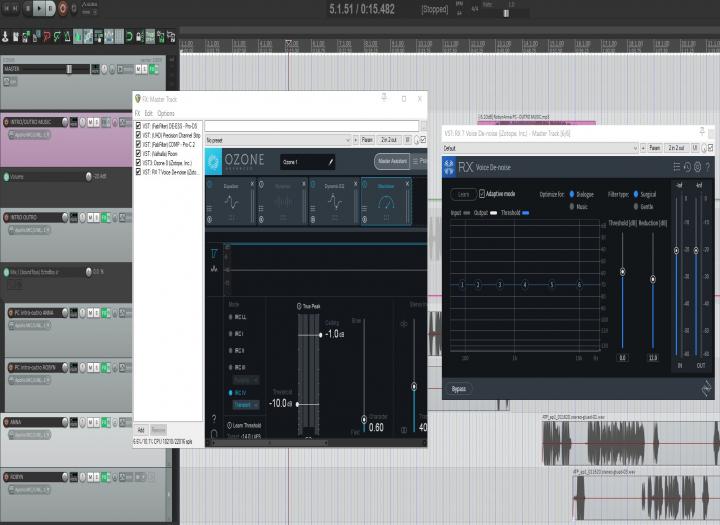
Task: Uncheck the RX 7 Voice De-noise plugin
Action: click(138, 172)
